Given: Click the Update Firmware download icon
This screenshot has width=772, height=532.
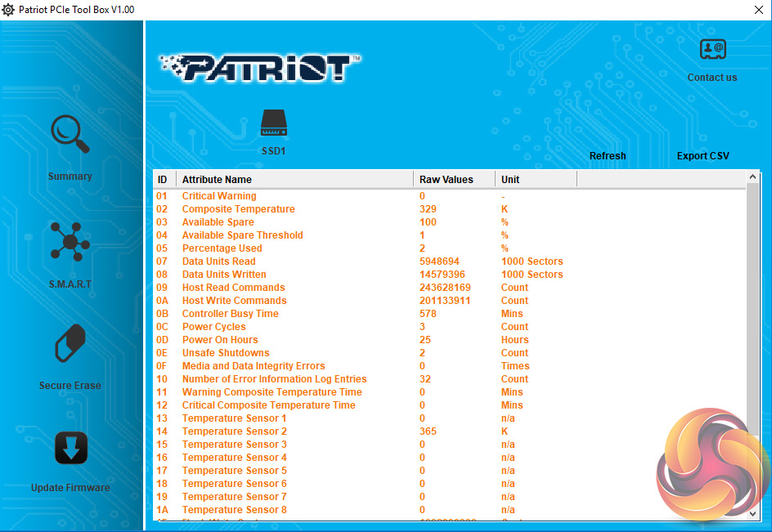Looking at the screenshot, I should click(x=71, y=448).
